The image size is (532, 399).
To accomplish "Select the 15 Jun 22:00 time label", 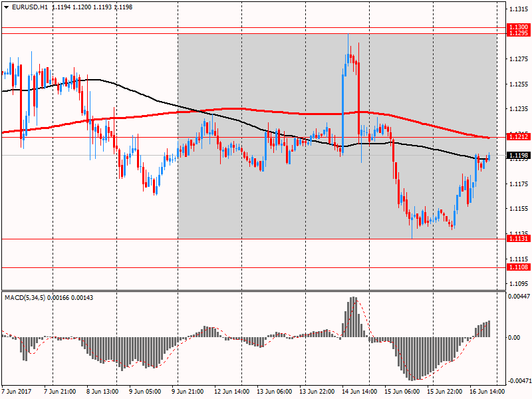I will pos(444,392).
